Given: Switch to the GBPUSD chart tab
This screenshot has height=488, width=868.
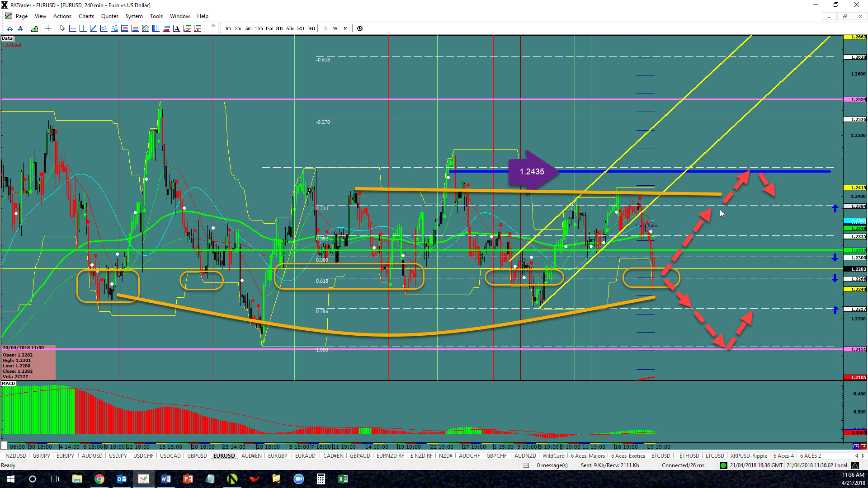Looking at the screenshot, I should (197, 456).
